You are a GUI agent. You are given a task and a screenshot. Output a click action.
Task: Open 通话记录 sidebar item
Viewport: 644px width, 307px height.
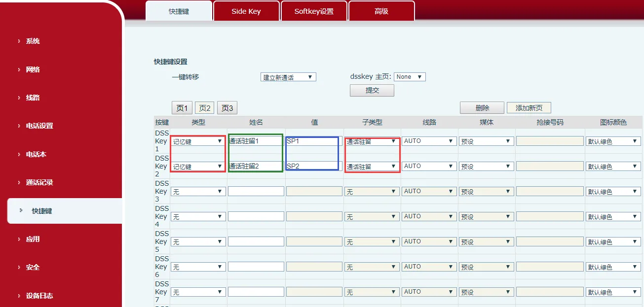point(39,182)
